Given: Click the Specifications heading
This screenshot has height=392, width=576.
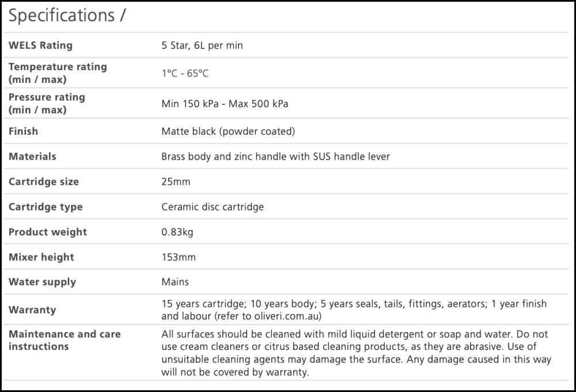Looking at the screenshot, I should coord(67,16).
